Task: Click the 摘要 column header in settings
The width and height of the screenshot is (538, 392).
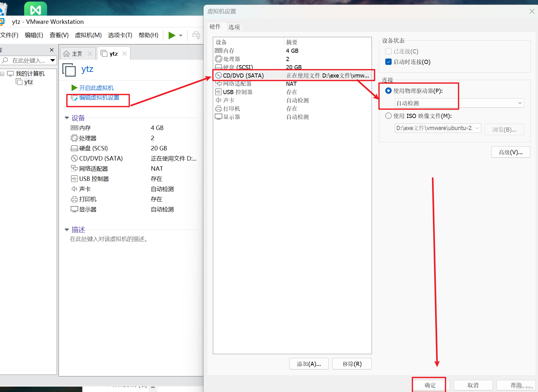Action: click(327, 42)
